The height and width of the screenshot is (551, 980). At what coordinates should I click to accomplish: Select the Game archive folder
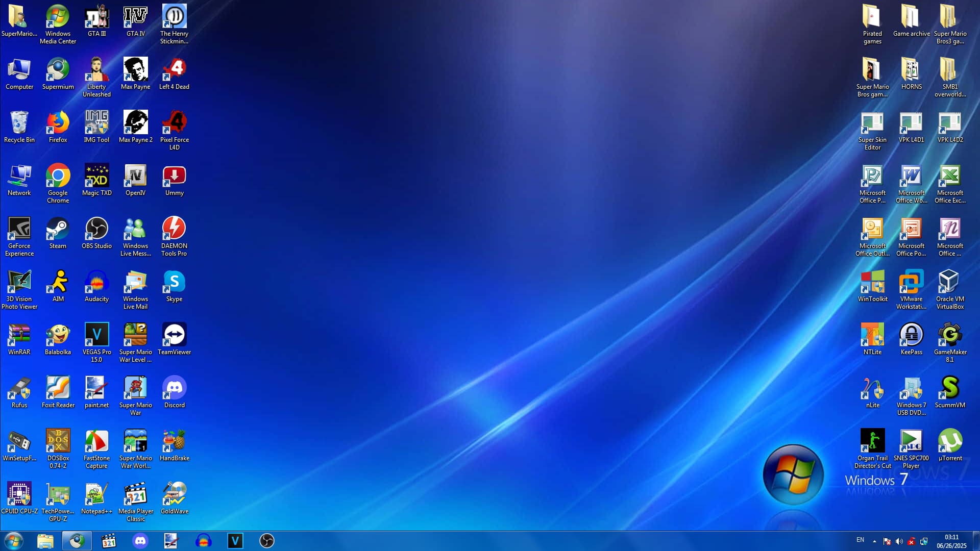click(911, 21)
